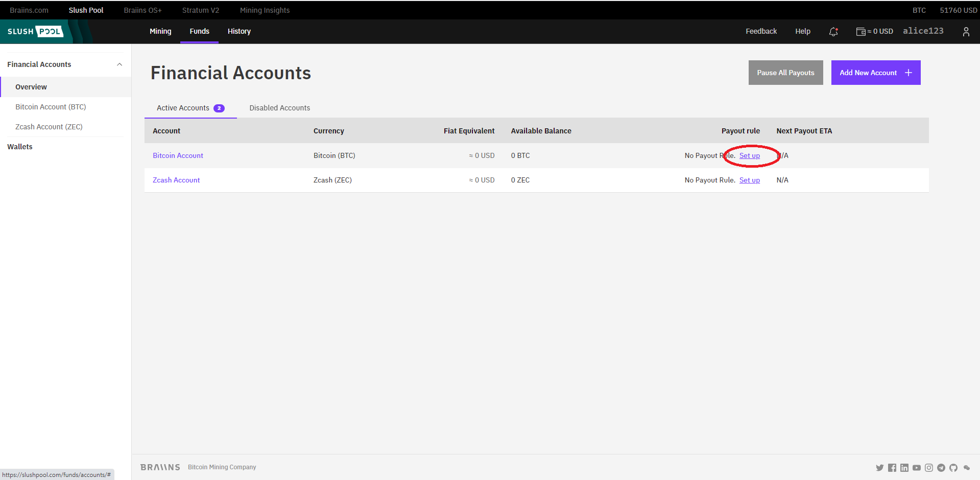The image size is (980, 480).
Task: Click the Fiat Equivalent column header
Action: [x=469, y=131]
